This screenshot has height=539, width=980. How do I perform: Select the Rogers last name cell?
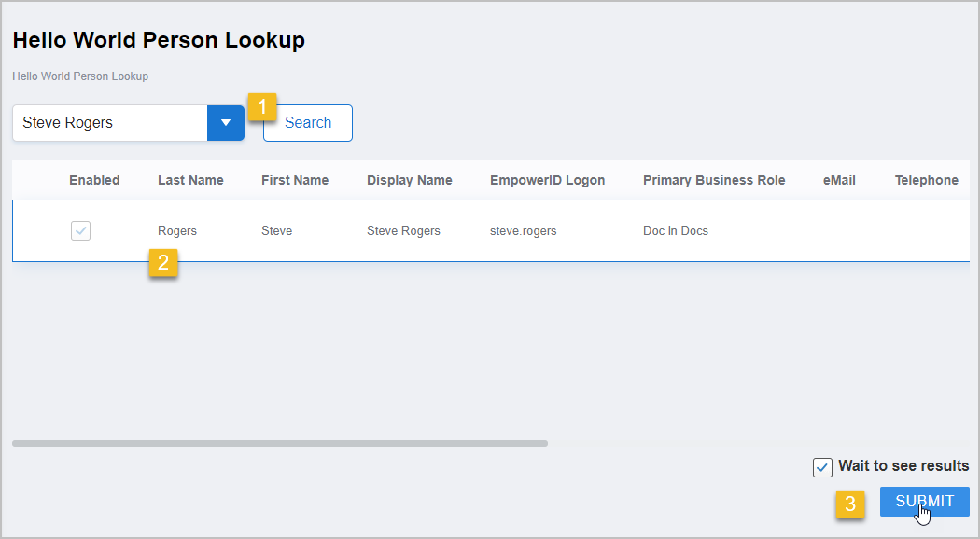click(x=177, y=231)
